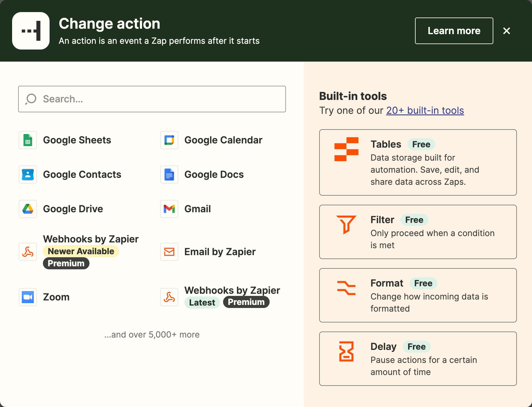532x407 pixels.
Task: Click the Filter funnel icon
Action: pos(346,225)
